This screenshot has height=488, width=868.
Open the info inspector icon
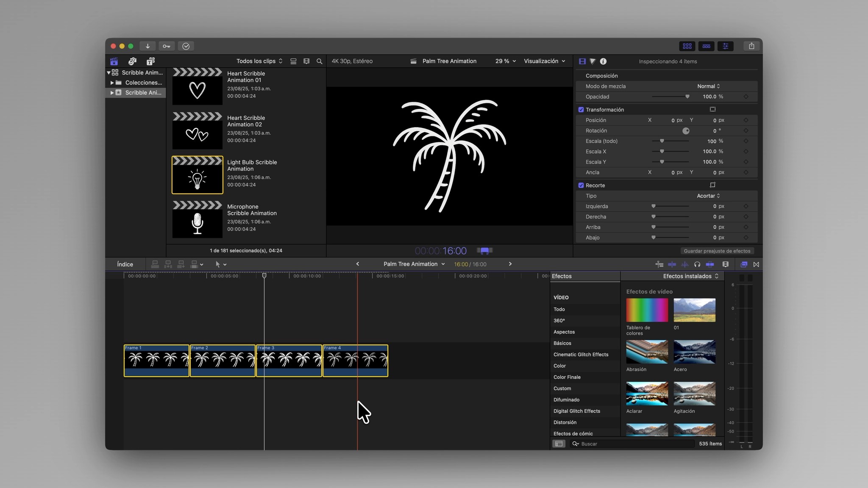click(603, 61)
